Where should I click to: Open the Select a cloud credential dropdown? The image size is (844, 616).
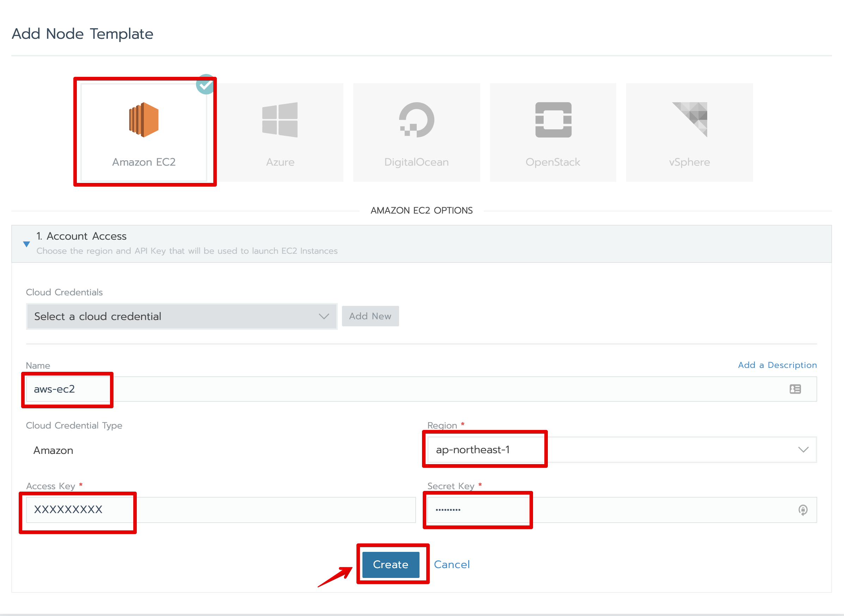click(x=181, y=316)
